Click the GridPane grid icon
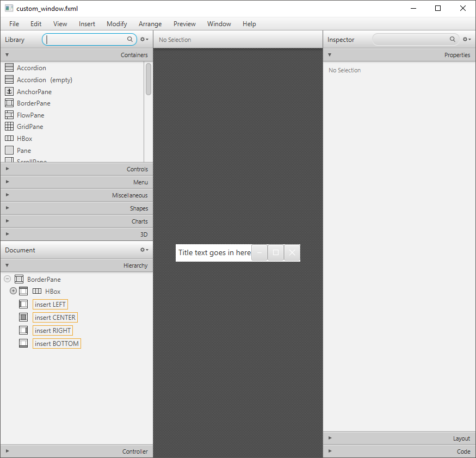Viewport: 476px width, 458px height. click(x=9, y=127)
